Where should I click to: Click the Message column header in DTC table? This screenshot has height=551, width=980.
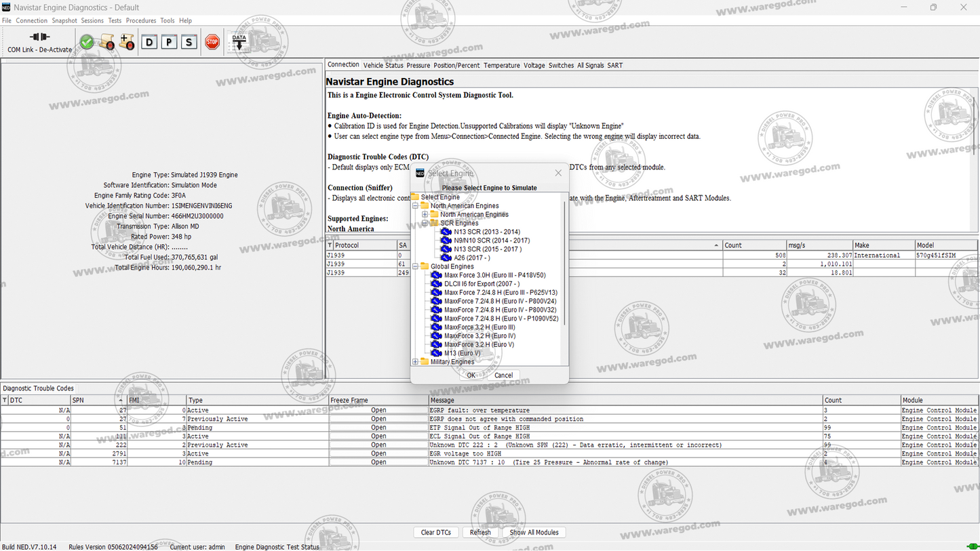(625, 401)
